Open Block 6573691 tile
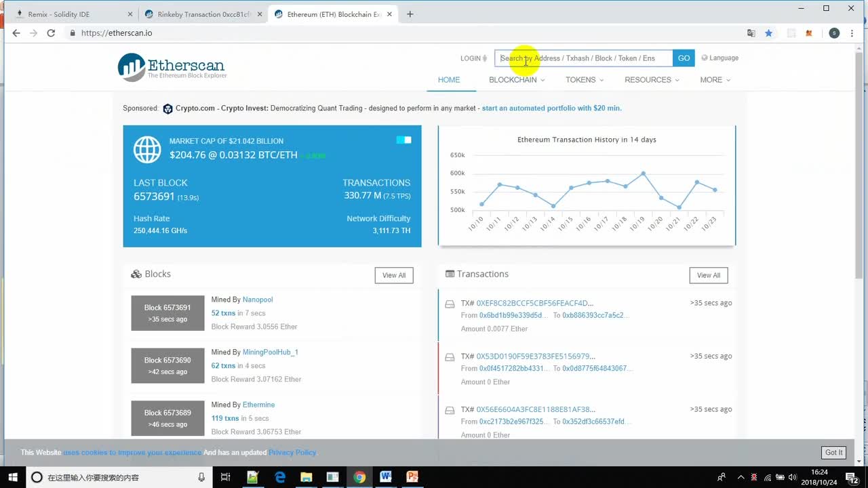Image resolution: width=868 pixels, height=488 pixels. point(167,313)
